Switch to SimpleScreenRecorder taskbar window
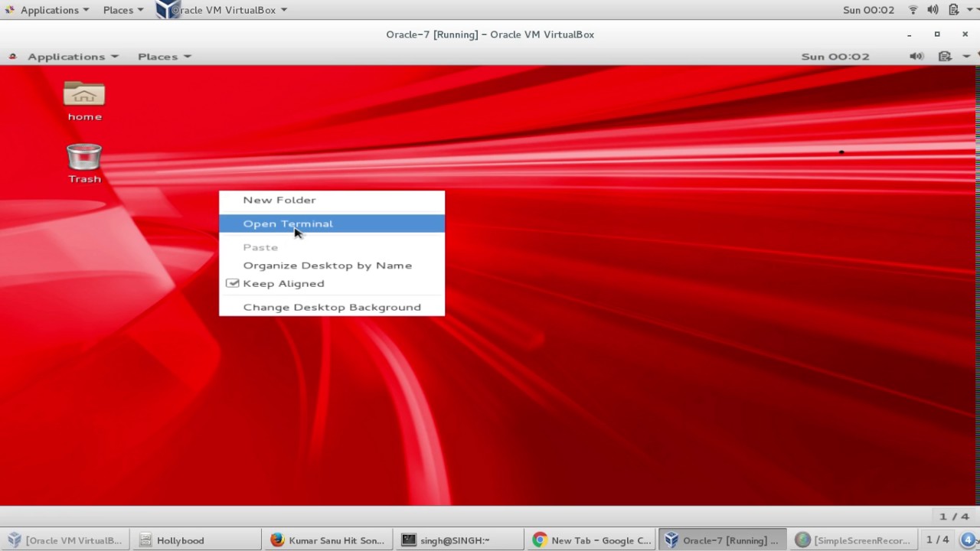This screenshot has width=980, height=551. (852, 540)
